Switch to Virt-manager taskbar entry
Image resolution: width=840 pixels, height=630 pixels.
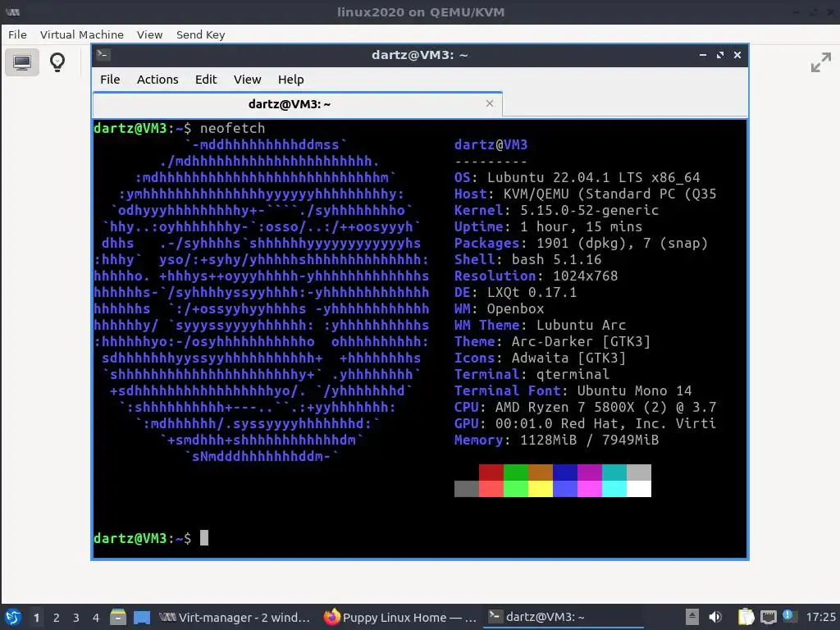coord(235,617)
